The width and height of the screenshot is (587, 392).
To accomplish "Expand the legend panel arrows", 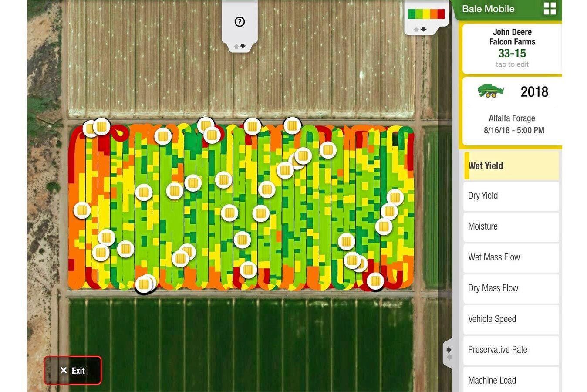I will (420, 30).
